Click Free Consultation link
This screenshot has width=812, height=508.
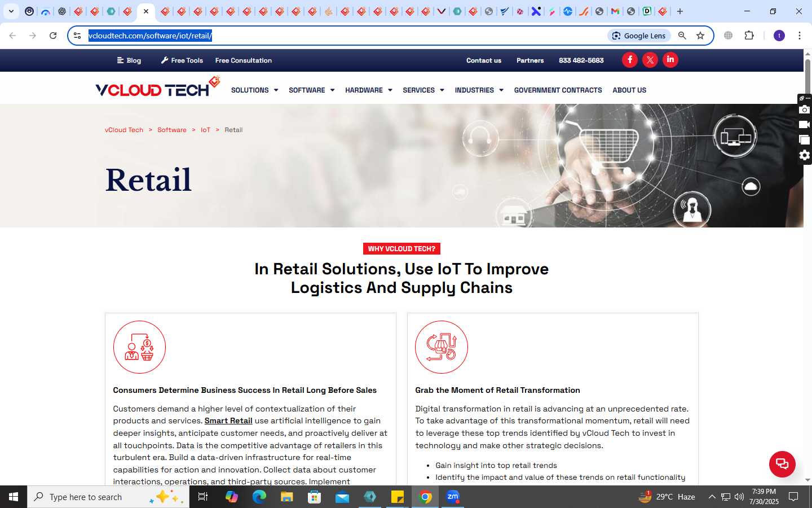point(244,60)
